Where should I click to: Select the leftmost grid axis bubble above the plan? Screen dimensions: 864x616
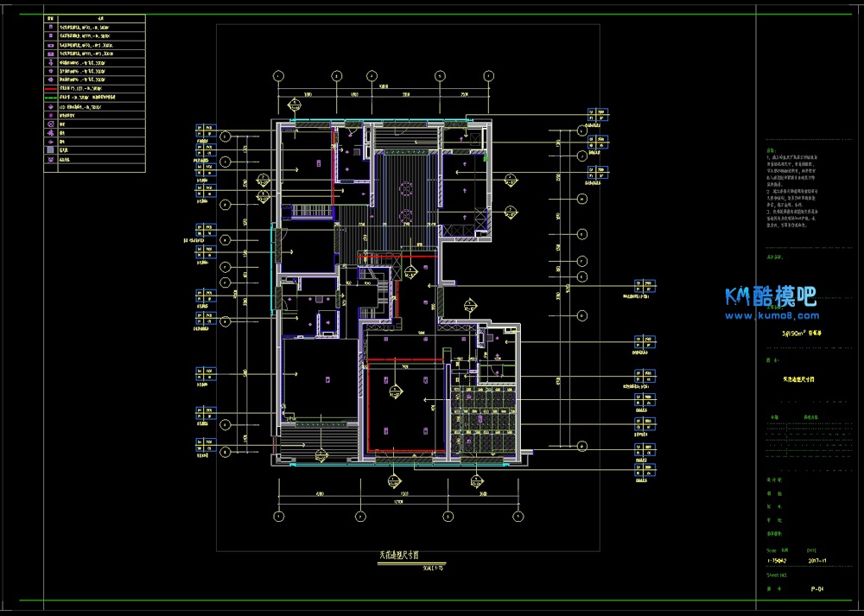[x=278, y=76]
